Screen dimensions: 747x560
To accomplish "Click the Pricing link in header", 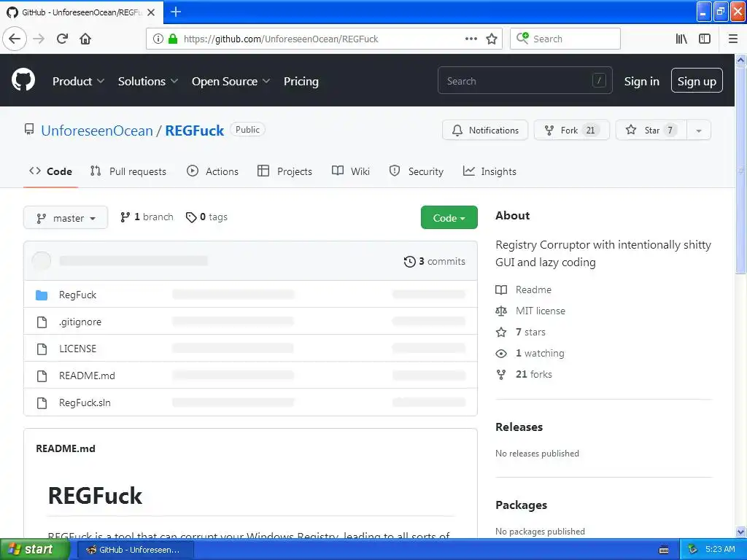I will [x=301, y=82].
